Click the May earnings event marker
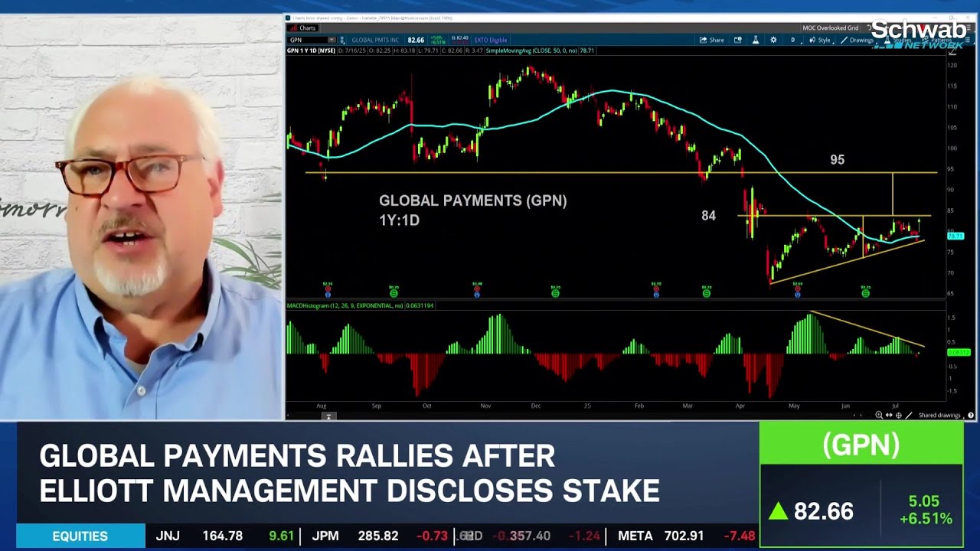 click(x=798, y=292)
